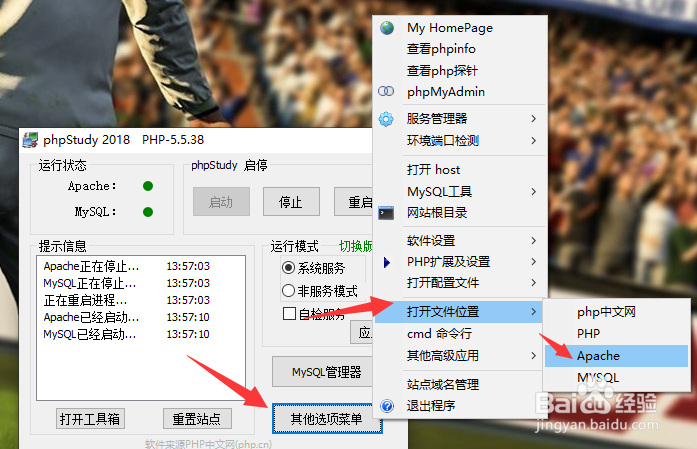Click the 重启 button

click(354, 202)
